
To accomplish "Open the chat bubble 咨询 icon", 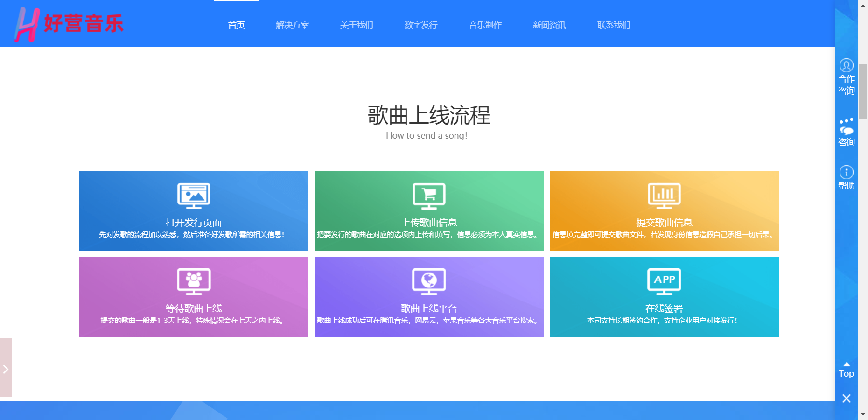I will [x=846, y=127].
